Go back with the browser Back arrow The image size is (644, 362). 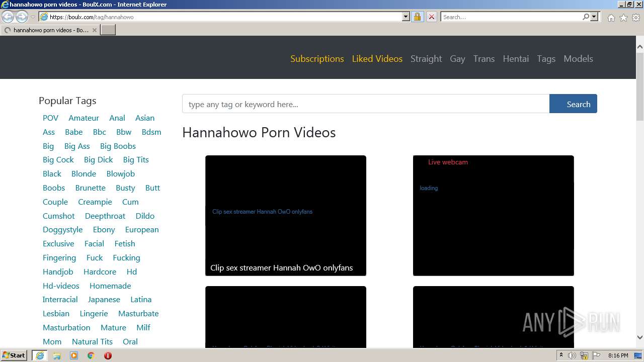click(8, 17)
